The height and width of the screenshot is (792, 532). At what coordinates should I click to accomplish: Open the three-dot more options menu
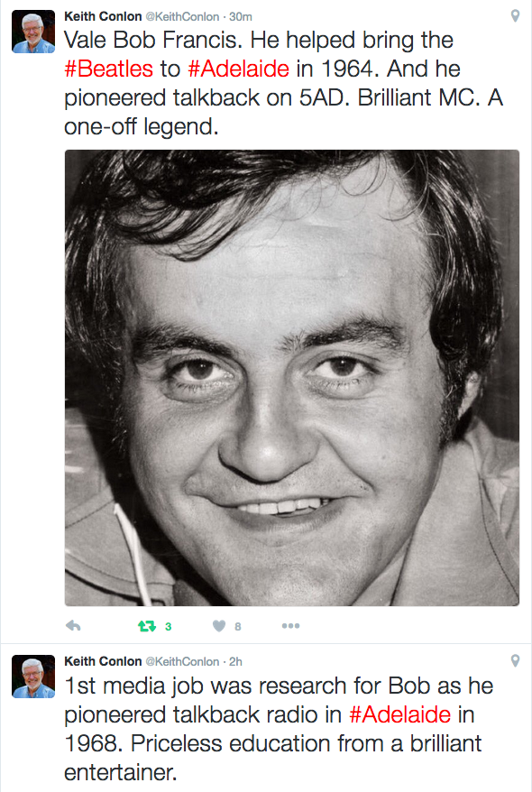290,626
